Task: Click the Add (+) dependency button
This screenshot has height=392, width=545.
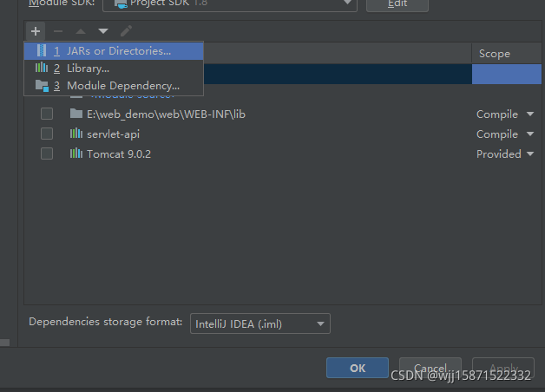Action: pyautogui.click(x=36, y=31)
